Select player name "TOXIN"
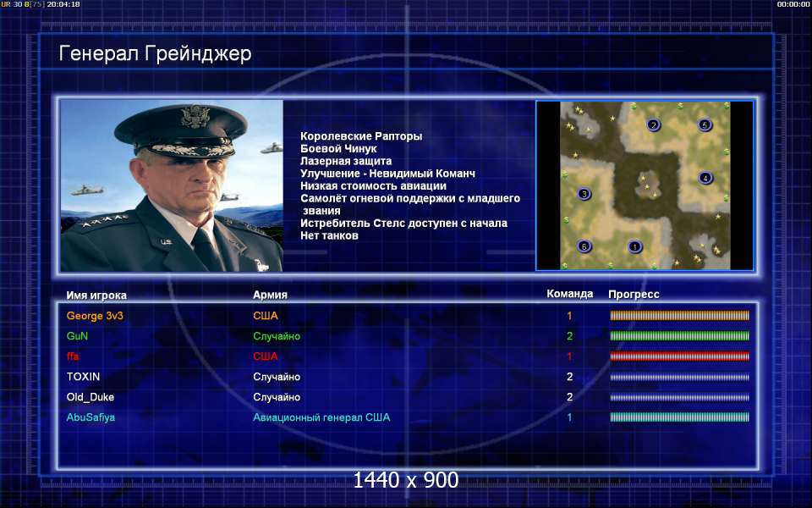Image resolution: width=812 pixels, height=508 pixels. click(83, 377)
